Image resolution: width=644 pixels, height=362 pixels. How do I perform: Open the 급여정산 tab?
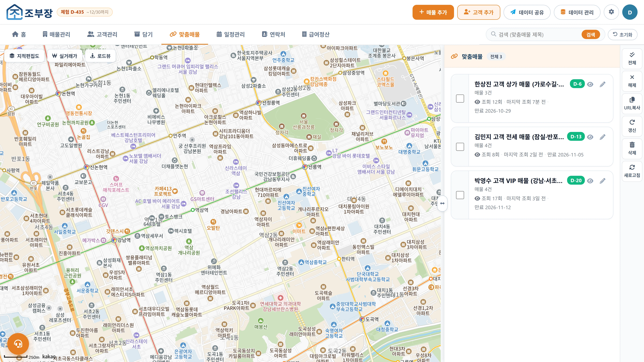click(x=316, y=34)
